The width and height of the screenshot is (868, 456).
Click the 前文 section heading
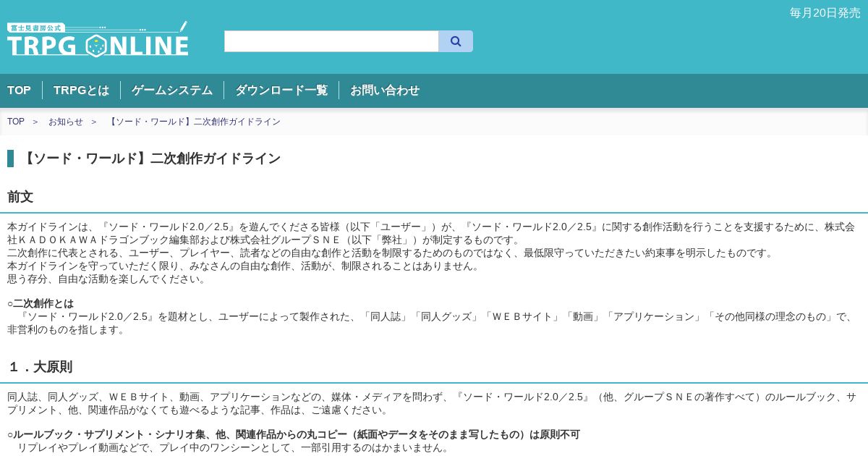click(20, 197)
